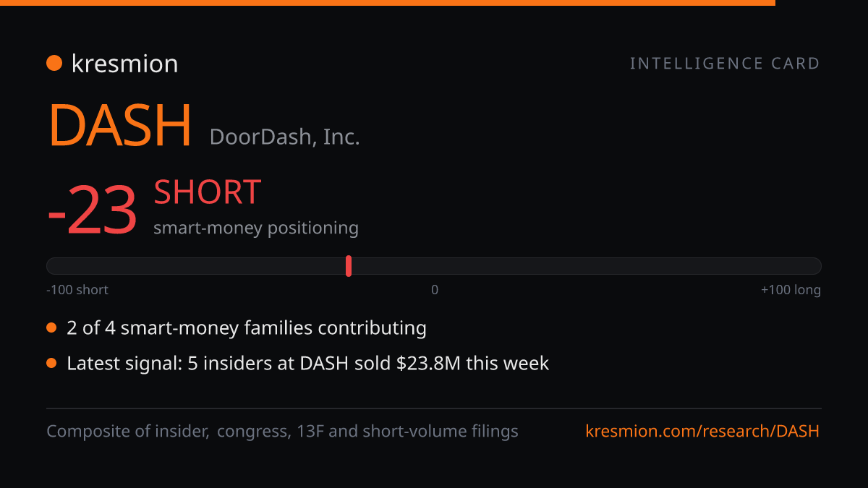The width and height of the screenshot is (868, 488).
Task: Click the orange kresmion logo dot
Action: 54,64
